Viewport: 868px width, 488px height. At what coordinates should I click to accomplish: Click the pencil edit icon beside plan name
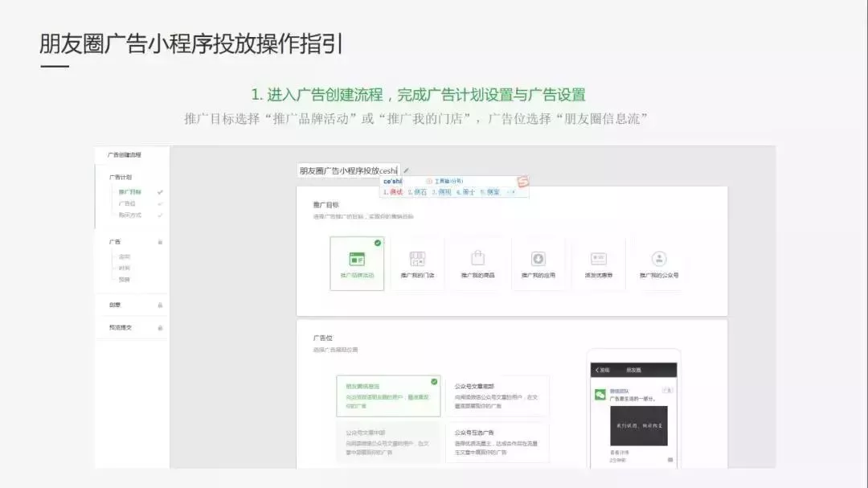407,170
